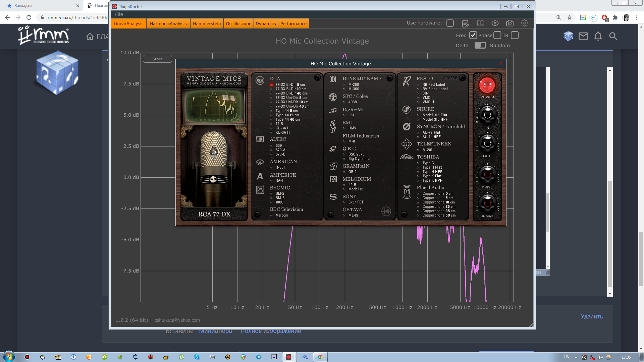The width and height of the screenshot is (644, 362).
Task: Switch to the HarmonicAnalysis tab
Action: coord(168,23)
